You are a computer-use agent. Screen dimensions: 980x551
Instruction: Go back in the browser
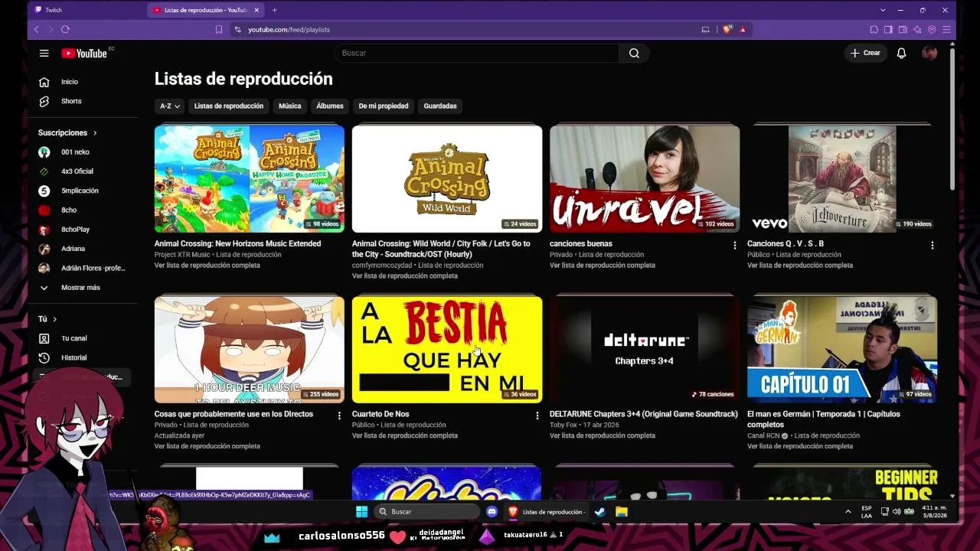click(36, 29)
